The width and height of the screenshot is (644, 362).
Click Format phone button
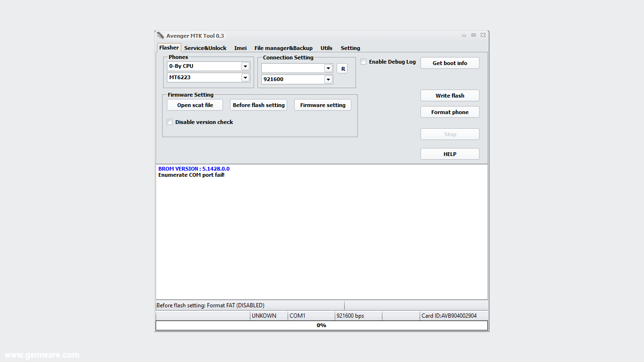point(450,112)
